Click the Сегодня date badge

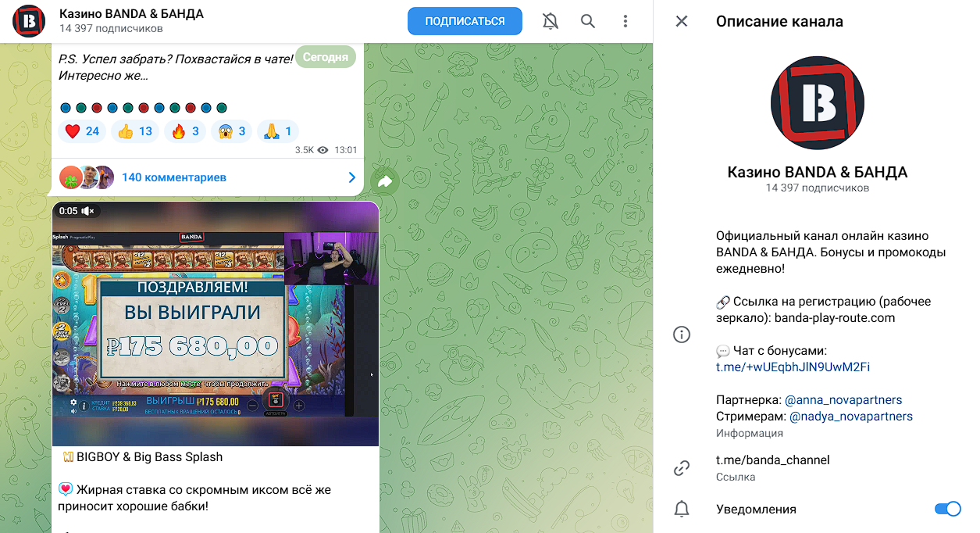pyautogui.click(x=326, y=57)
